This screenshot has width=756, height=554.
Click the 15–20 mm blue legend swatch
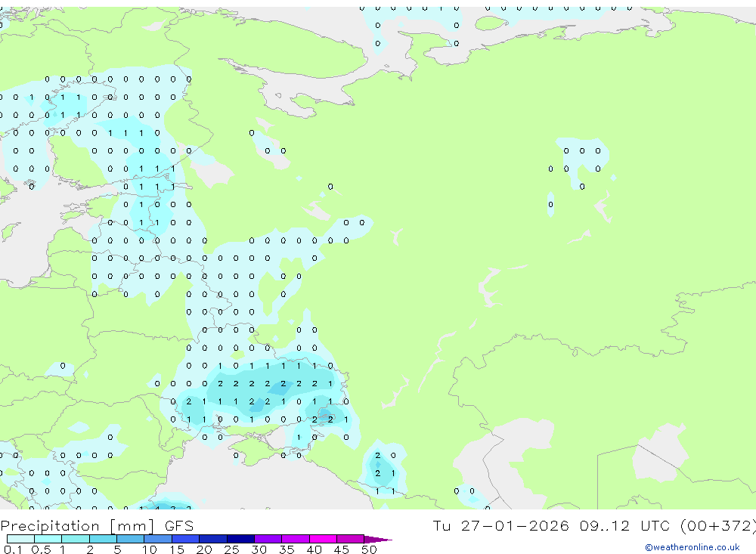(186, 539)
